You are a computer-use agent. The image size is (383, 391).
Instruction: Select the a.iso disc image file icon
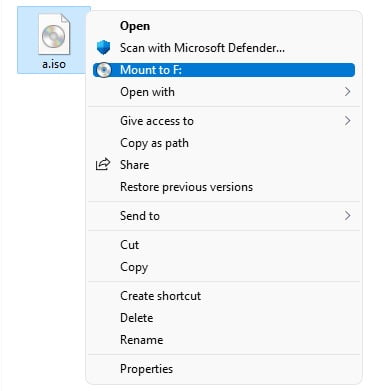(54, 34)
